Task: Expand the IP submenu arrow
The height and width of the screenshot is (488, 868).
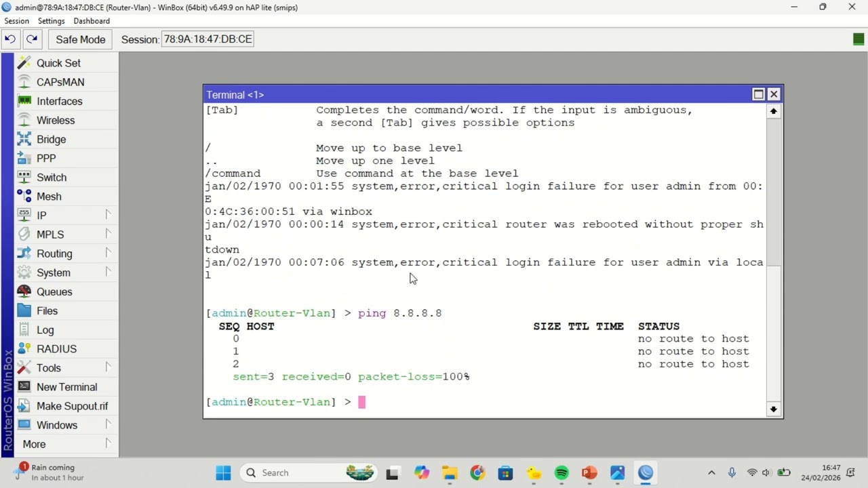Action: pos(108,215)
